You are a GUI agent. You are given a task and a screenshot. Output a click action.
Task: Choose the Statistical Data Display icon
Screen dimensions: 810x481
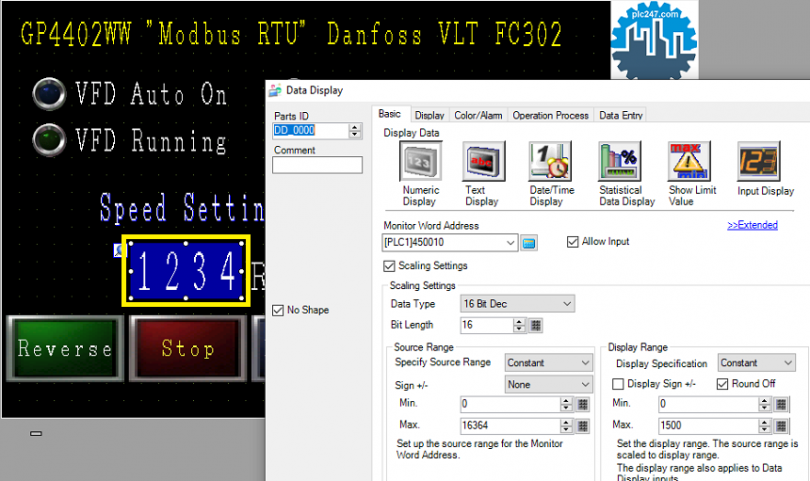pyautogui.click(x=619, y=161)
